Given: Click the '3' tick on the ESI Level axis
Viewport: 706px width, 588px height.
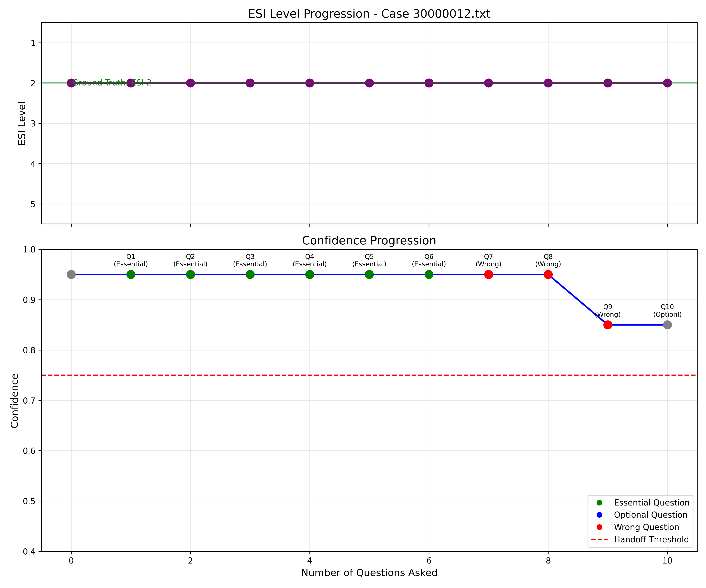Looking at the screenshot, I should click(x=33, y=124).
